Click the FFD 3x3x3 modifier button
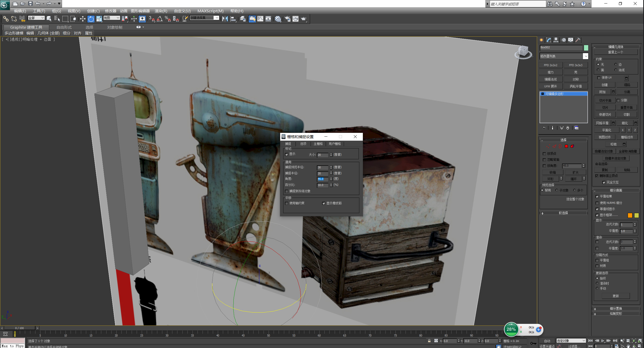This screenshot has height=348, width=644. click(x=575, y=65)
